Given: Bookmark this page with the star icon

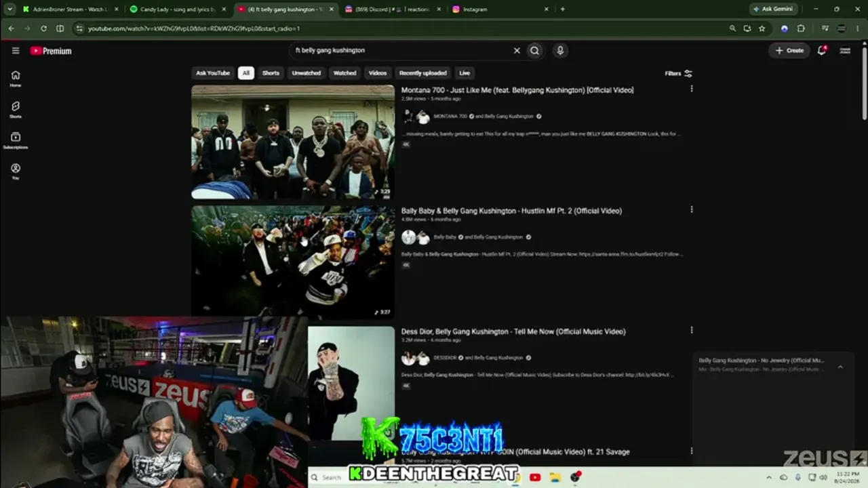Looking at the screenshot, I should (762, 28).
